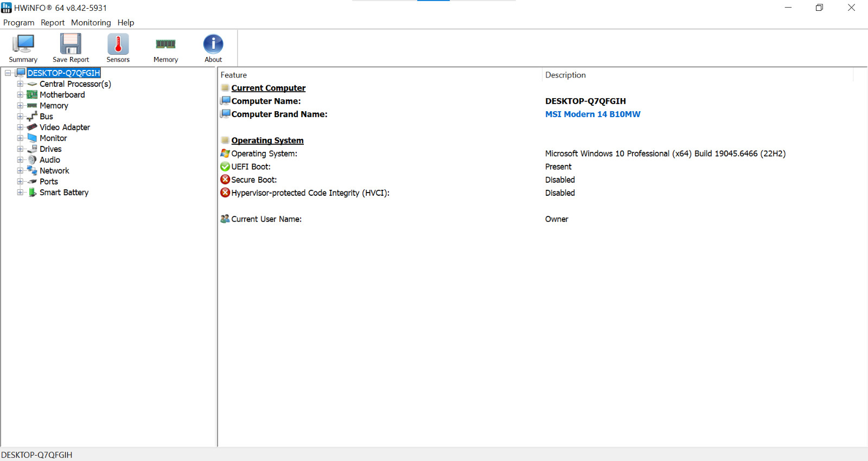The image size is (868, 461).
Task: Select the Video Adapter tree label
Action: pos(65,127)
